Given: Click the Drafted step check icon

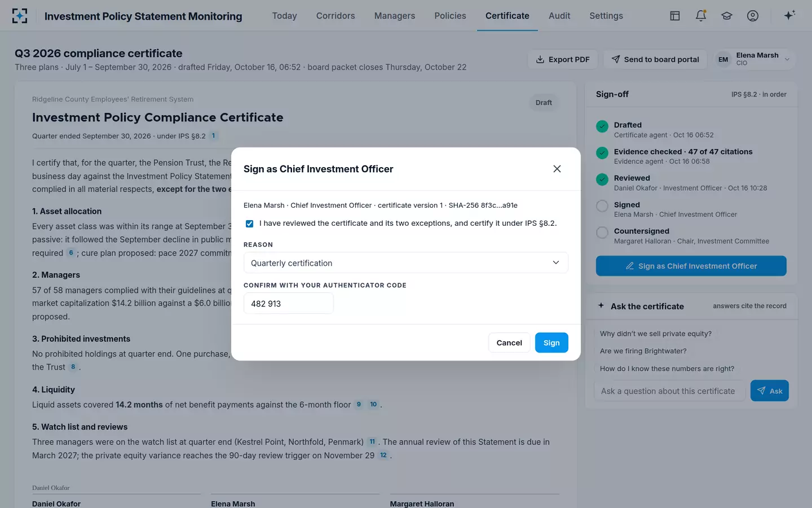Looking at the screenshot, I should (602, 126).
